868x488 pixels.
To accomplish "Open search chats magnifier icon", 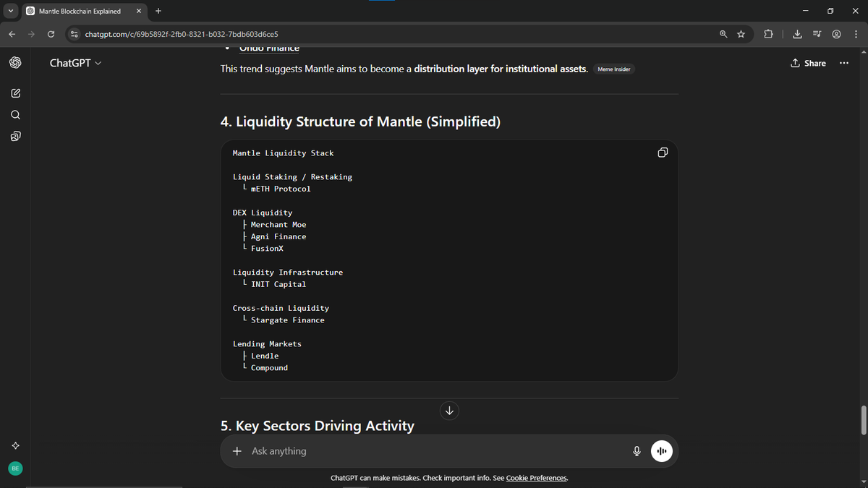I will (x=15, y=114).
